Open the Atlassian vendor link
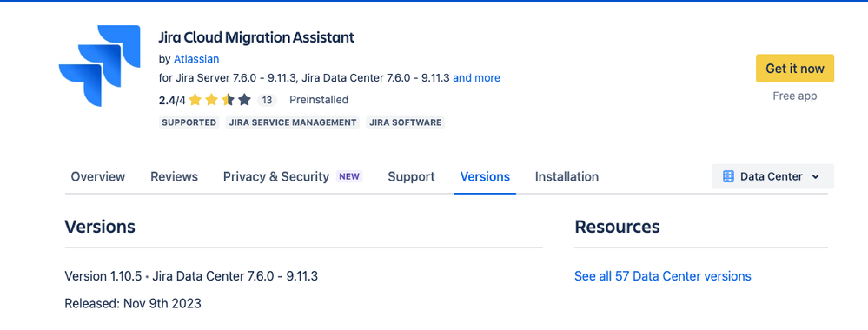The height and width of the screenshot is (330, 868). click(x=196, y=59)
